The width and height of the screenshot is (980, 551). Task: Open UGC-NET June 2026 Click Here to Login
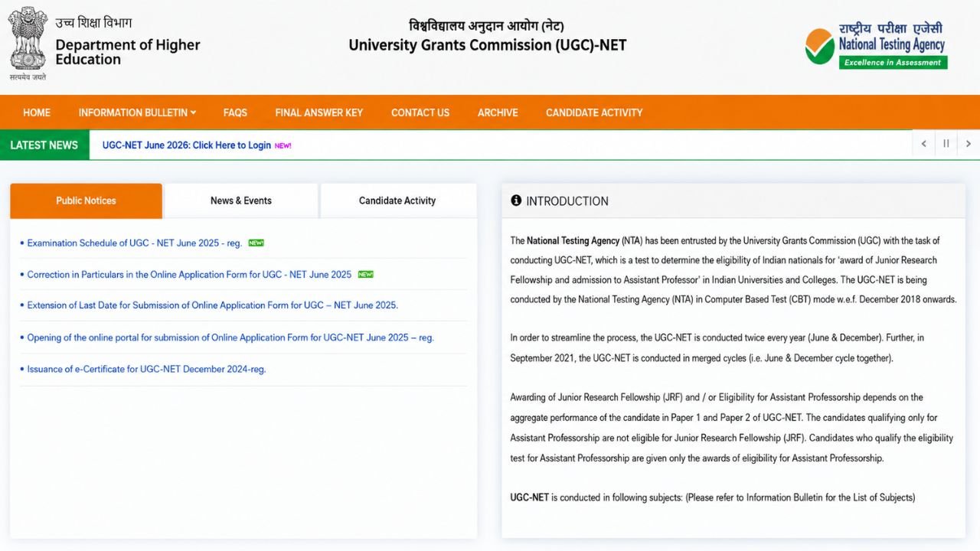pos(187,145)
